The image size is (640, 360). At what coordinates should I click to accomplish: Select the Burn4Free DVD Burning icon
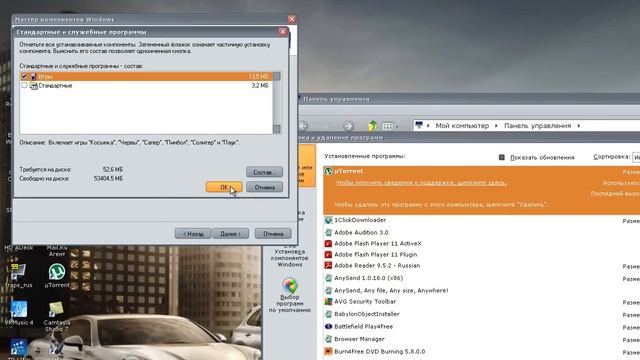coord(328,351)
